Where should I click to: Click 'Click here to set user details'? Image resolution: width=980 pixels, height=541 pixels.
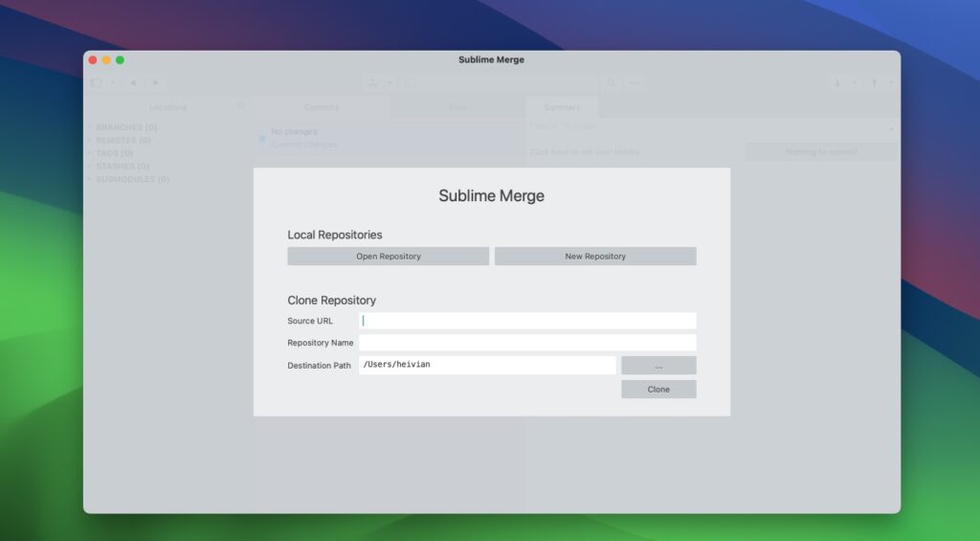pos(585,152)
